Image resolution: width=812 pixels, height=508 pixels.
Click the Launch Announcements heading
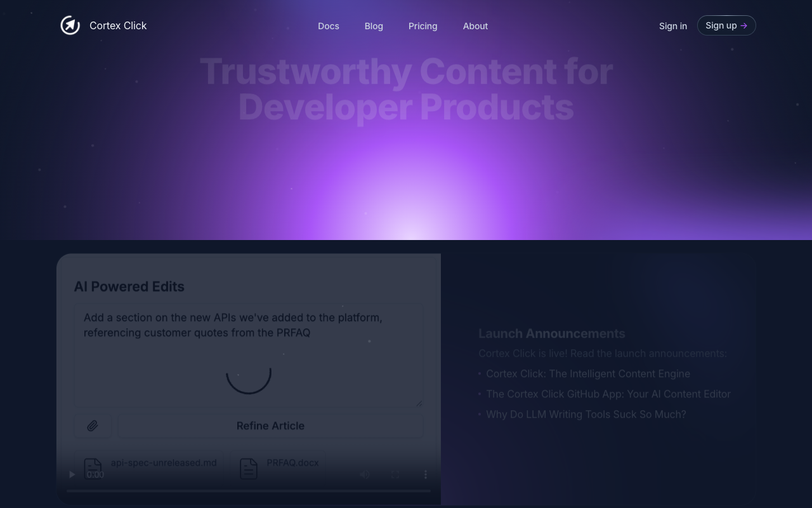[552, 333]
